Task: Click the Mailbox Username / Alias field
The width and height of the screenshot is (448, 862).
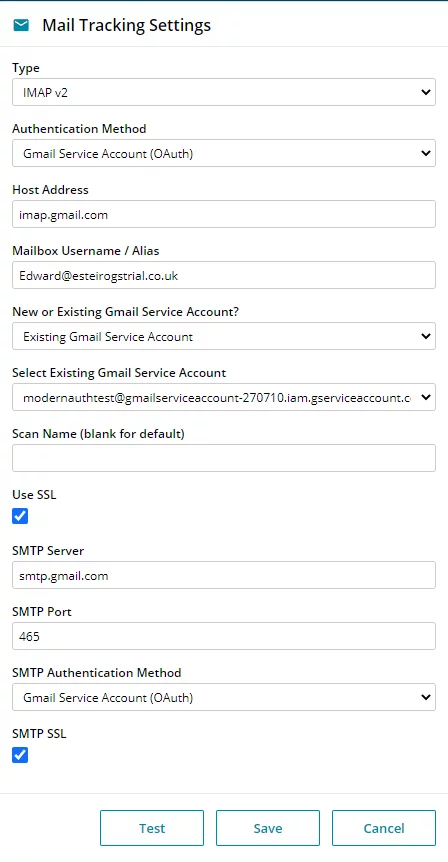Action: point(224,275)
